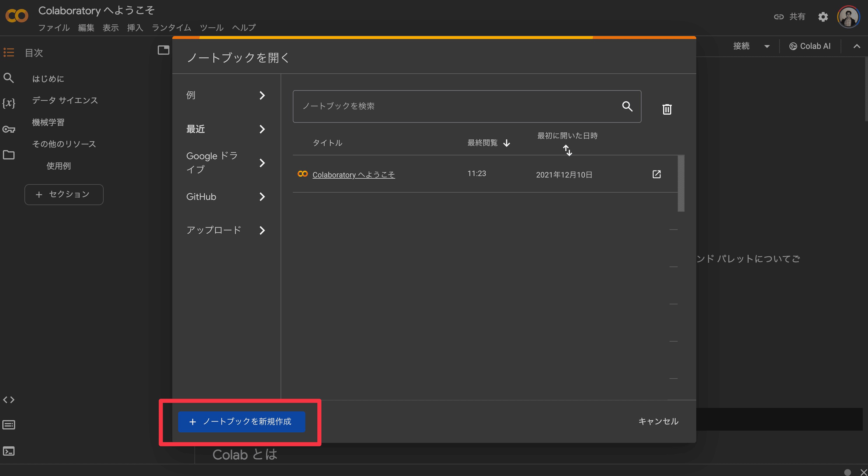Select the GitHub tab in dialog
The image size is (868, 476).
click(226, 197)
